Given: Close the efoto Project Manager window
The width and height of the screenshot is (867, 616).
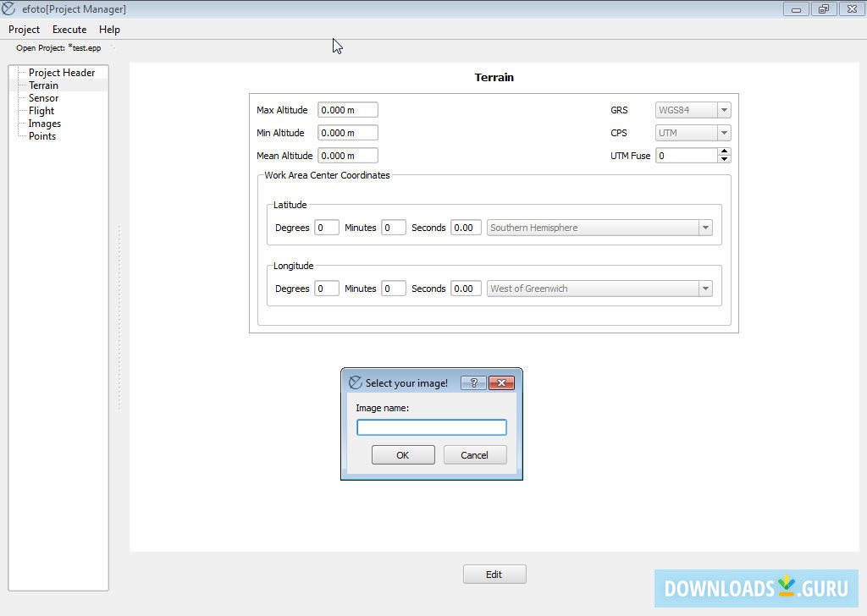Looking at the screenshot, I should 852,8.
